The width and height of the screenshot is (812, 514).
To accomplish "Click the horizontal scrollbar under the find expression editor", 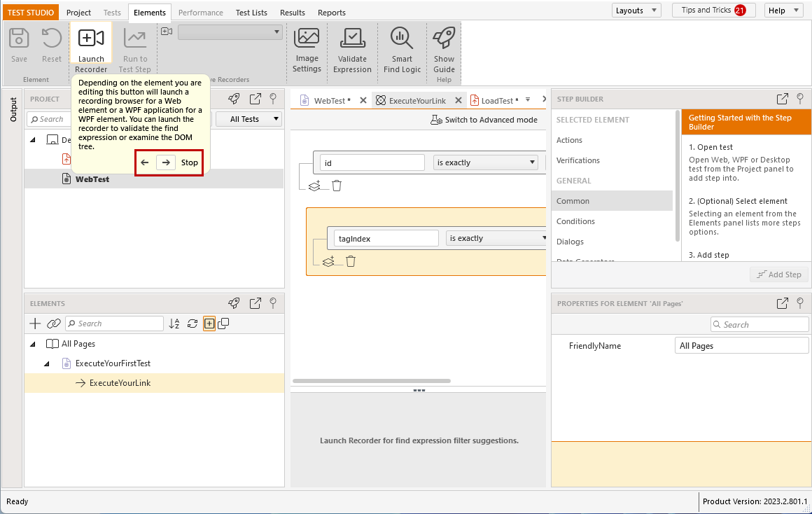I will point(371,381).
